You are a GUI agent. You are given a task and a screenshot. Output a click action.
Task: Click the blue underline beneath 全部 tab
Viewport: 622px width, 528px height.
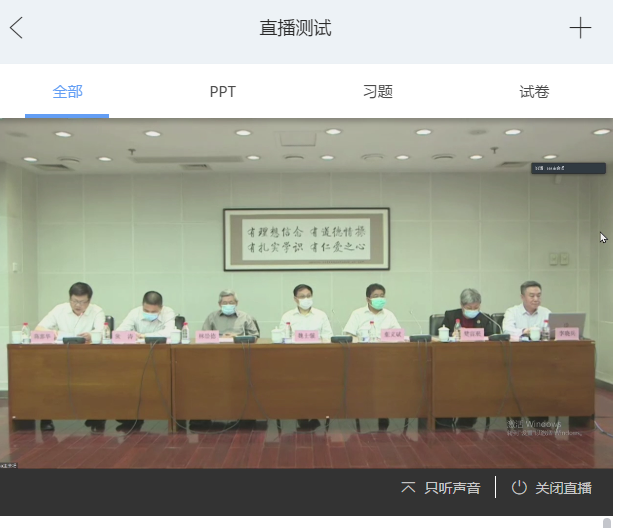tap(67, 116)
